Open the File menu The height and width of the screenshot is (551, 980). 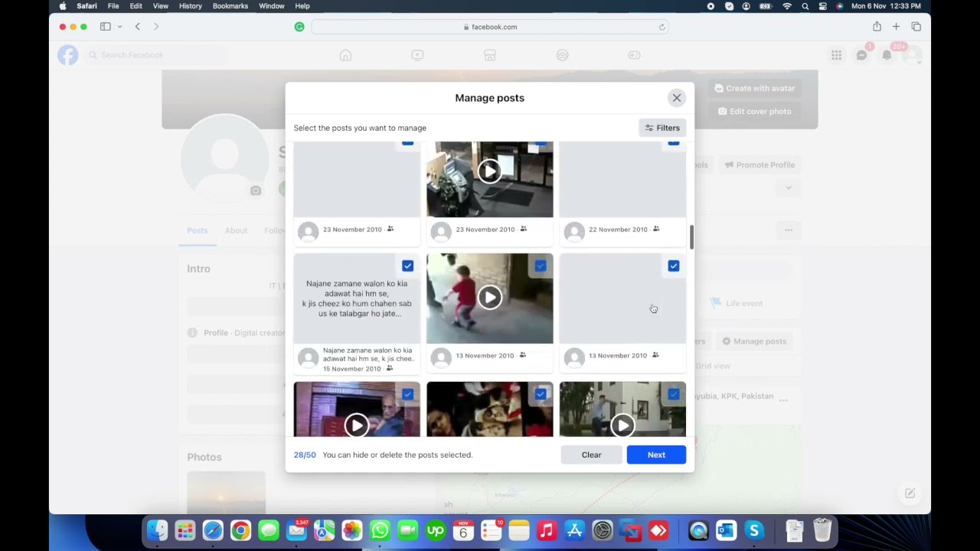point(113,6)
